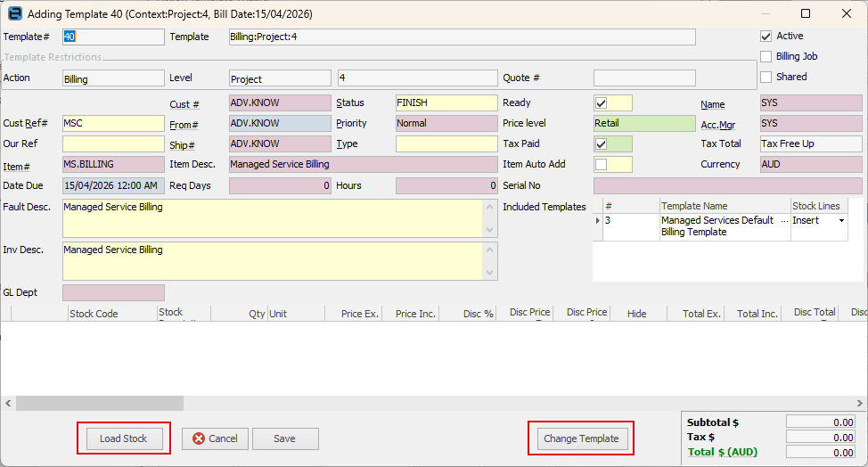Click the Save button
The height and width of the screenshot is (467, 868).
(x=285, y=438)
